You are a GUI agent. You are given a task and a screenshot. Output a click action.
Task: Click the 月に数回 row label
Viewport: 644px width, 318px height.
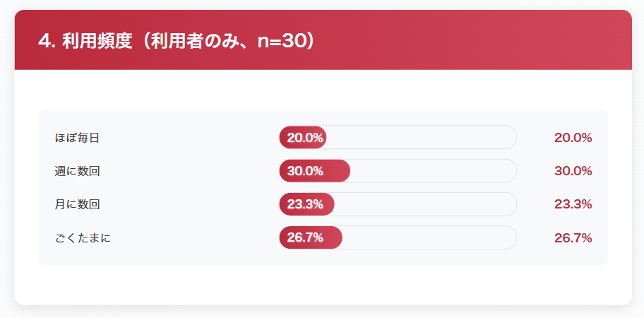point(77,204)
